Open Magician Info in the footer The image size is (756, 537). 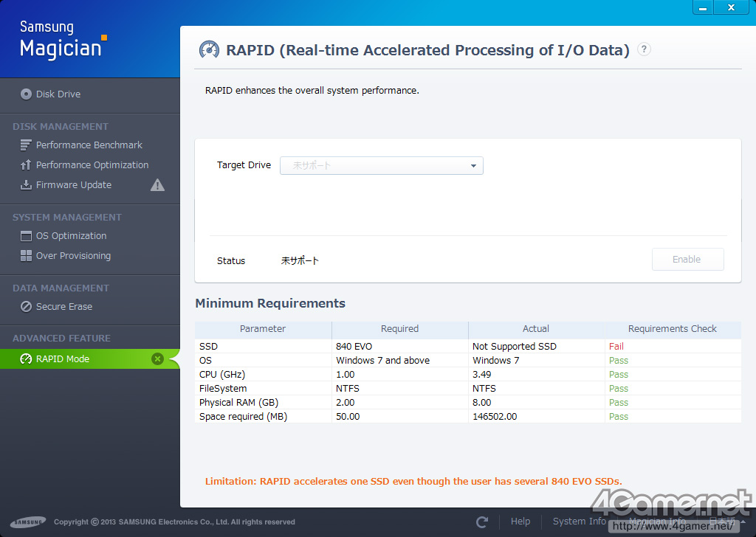click(x=657, y=521)
